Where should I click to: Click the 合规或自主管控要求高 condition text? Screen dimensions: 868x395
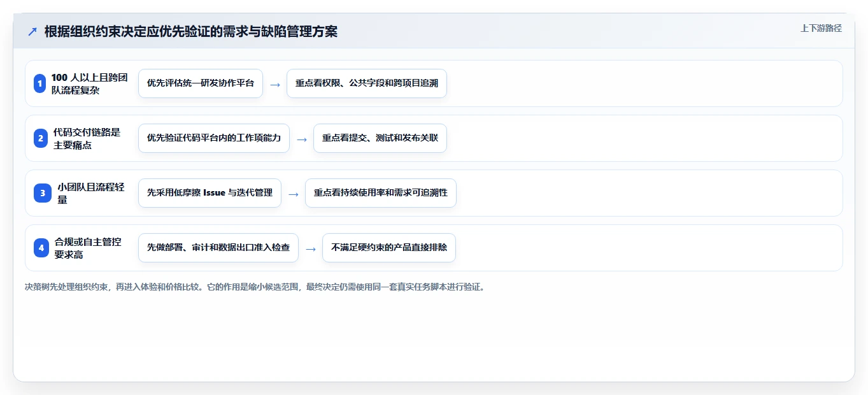(88, 248)
